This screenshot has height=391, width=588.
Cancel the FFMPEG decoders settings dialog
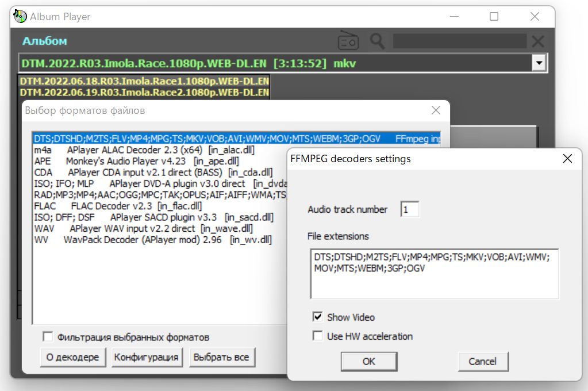coord(483,361)
